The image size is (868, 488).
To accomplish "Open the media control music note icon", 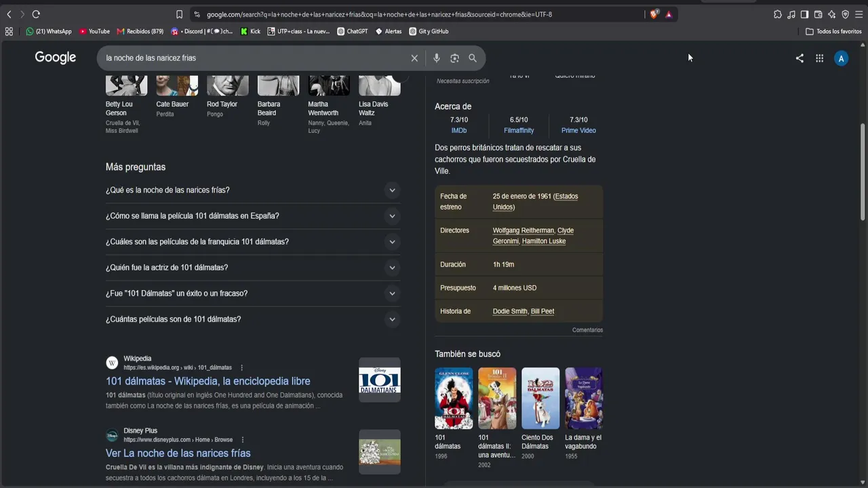I will (791, 14).
